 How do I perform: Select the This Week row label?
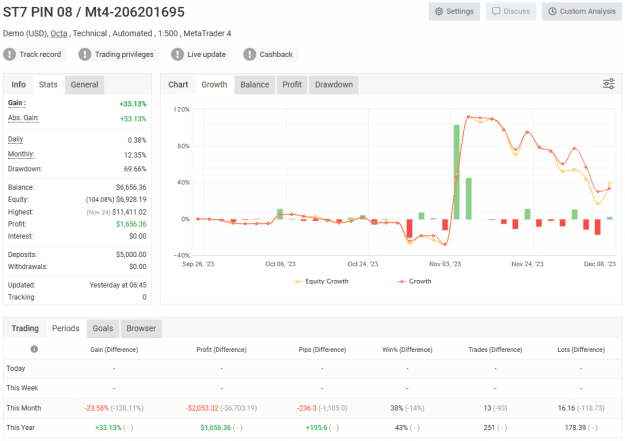tap(22, 388)
